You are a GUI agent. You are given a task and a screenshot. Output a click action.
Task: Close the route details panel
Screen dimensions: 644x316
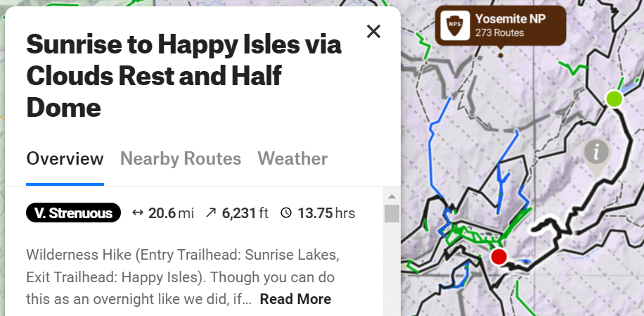373,32
